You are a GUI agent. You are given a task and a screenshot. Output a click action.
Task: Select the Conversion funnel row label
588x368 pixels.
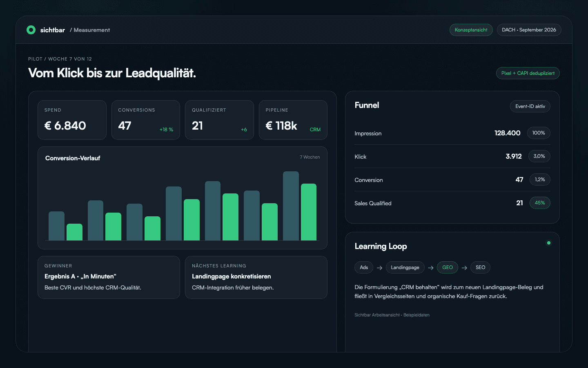369,180
